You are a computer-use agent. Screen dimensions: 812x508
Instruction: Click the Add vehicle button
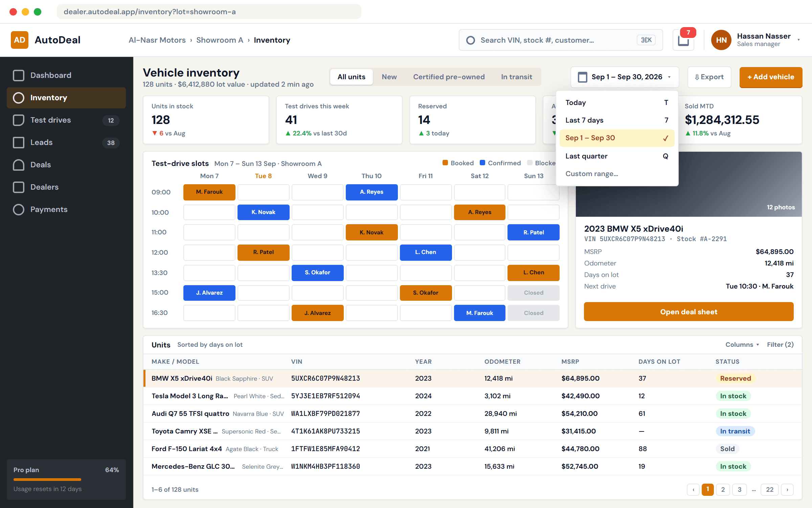pos(770,77)
